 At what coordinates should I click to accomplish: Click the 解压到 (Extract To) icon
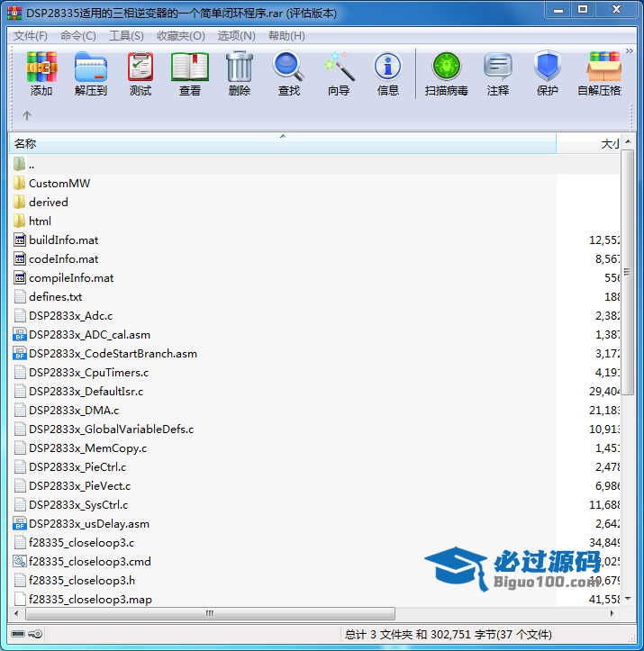(x=90, y=74)
